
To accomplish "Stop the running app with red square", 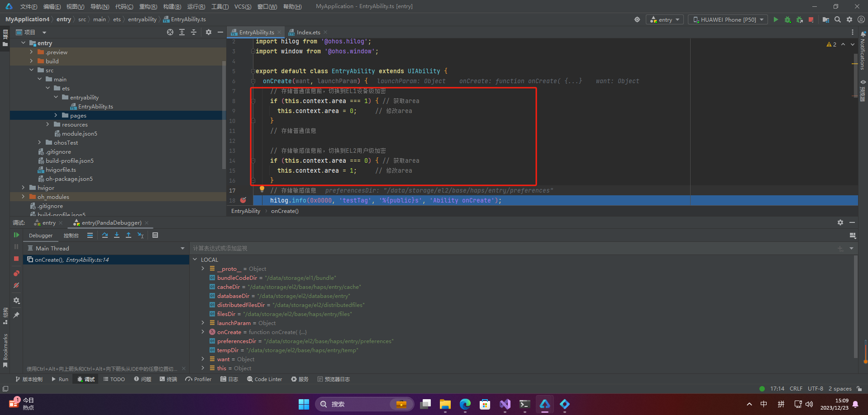I will click(x=811, y=19).
